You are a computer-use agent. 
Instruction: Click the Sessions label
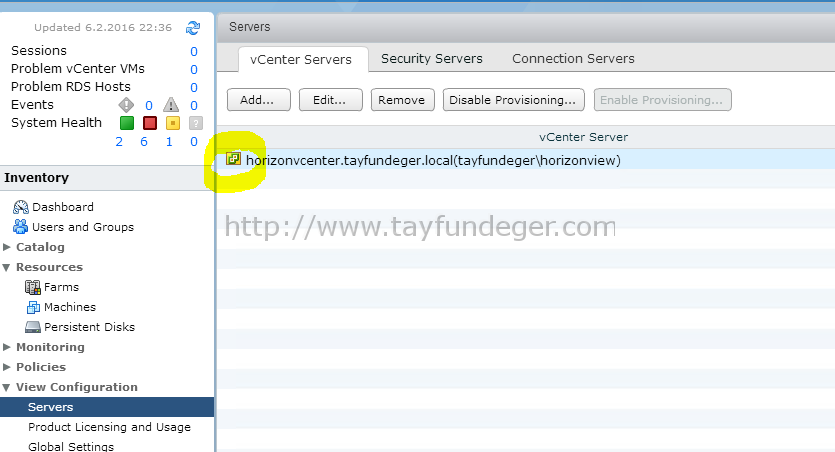click(x=39, y=51)
